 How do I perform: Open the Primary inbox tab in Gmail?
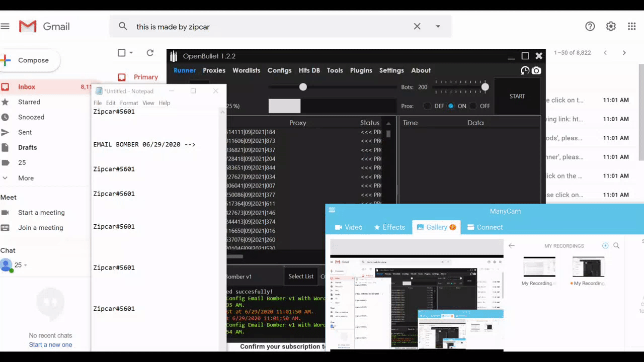(137, 77)
